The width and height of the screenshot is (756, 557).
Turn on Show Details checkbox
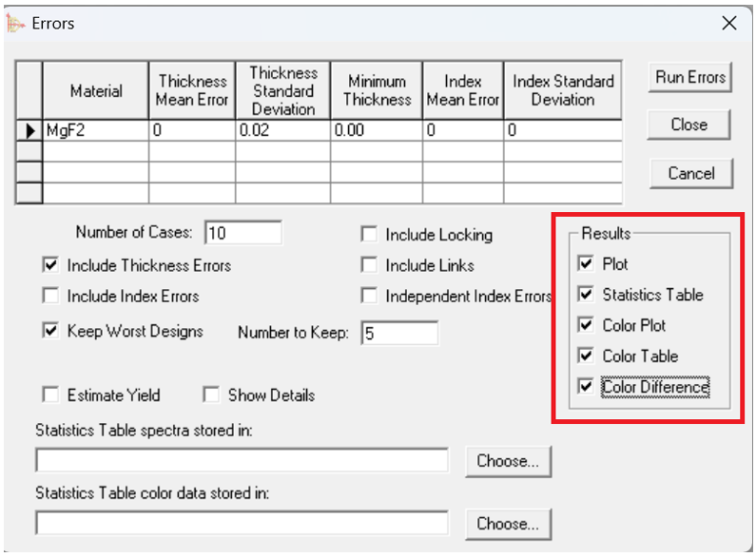(211, 394)
